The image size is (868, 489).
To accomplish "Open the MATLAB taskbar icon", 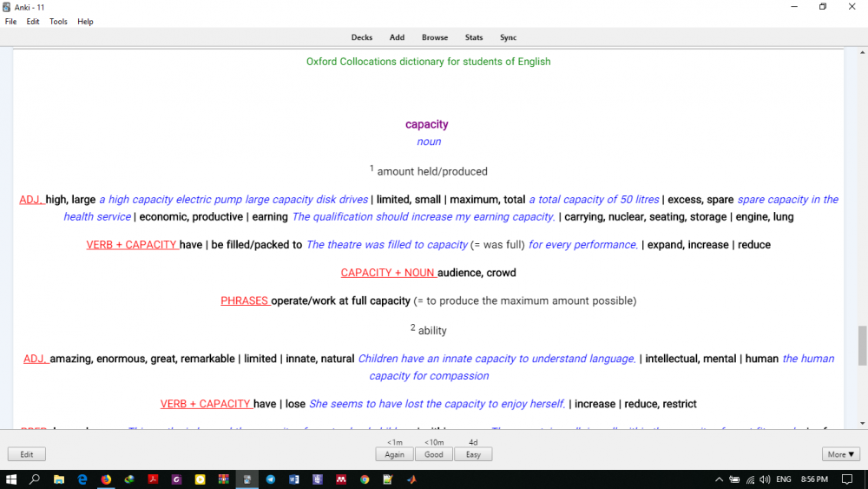I will (x=411, y=479).
